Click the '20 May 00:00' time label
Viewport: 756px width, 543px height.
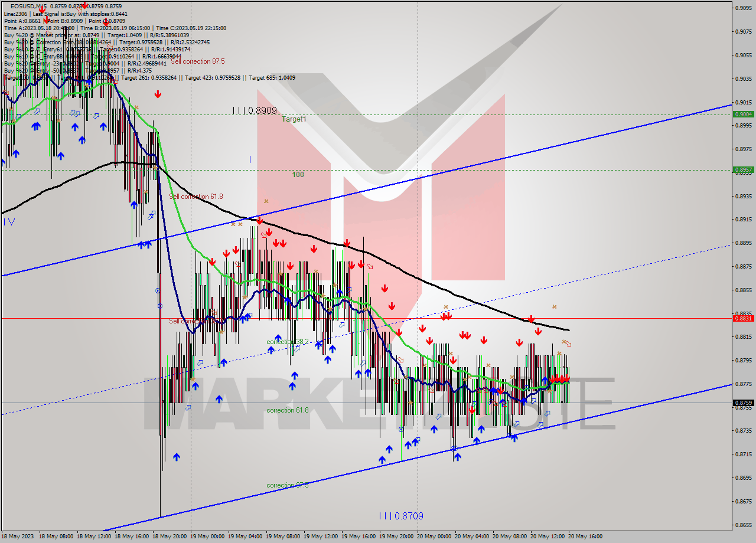tap(435, 537)
